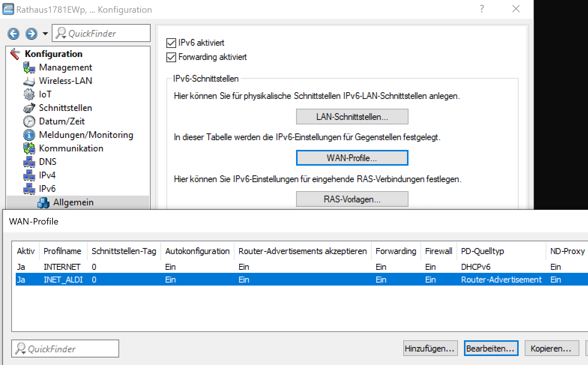Click the back navigation arrow icon

click(13, 34)
